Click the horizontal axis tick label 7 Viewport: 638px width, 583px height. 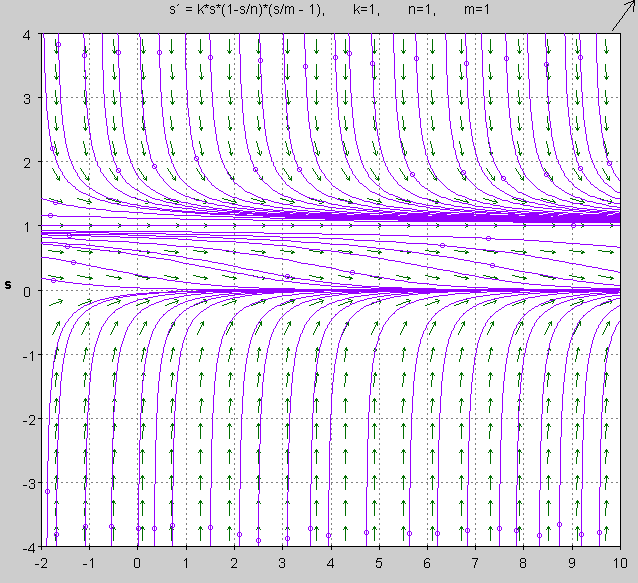pyautogui.click(x=475, y=563)
